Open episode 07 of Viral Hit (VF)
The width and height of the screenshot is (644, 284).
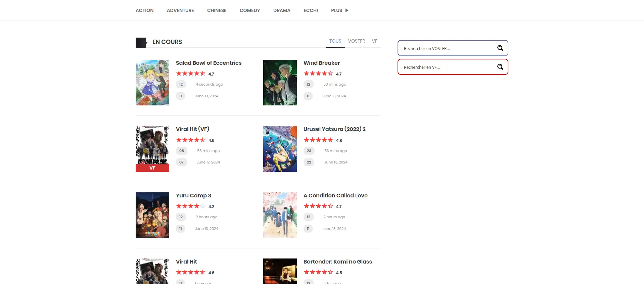click(181, 162)
